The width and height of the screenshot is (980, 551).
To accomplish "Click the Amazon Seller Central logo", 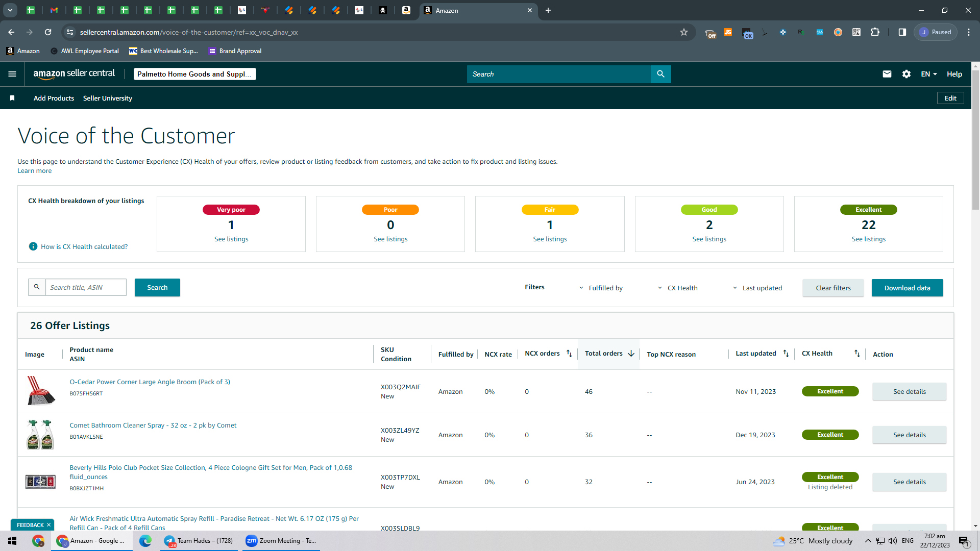I will tap(74, 74).
